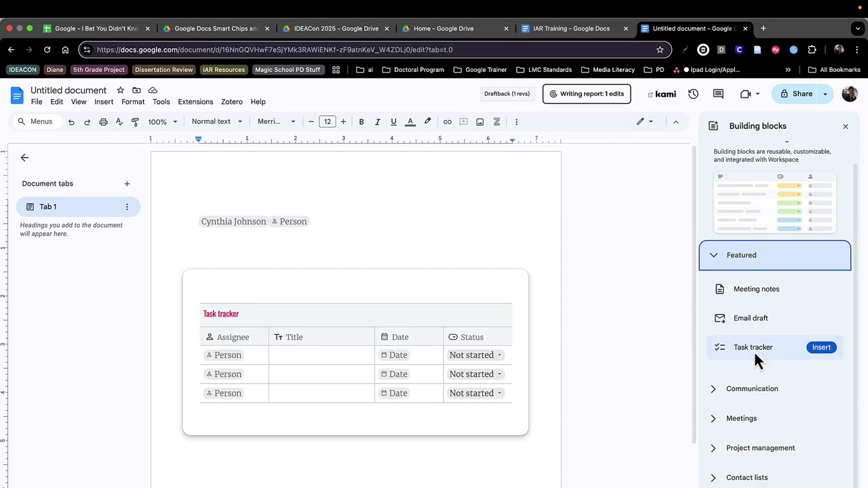
Task: Bookmark this page with the star icon
Action: pyautogui.click(x=660, y=49)
